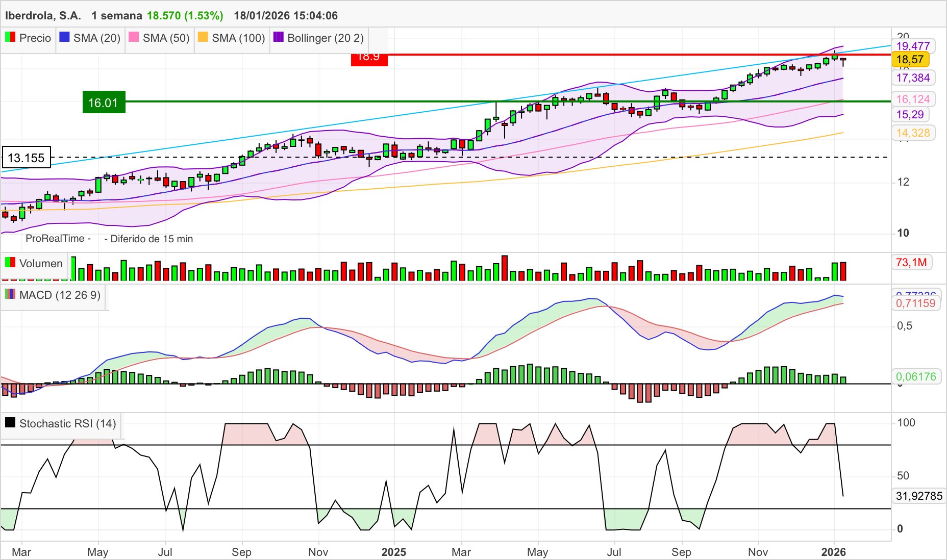Toggle the Precio series label
The width and height of the screenshot is (947, 560).
[35, 38]
